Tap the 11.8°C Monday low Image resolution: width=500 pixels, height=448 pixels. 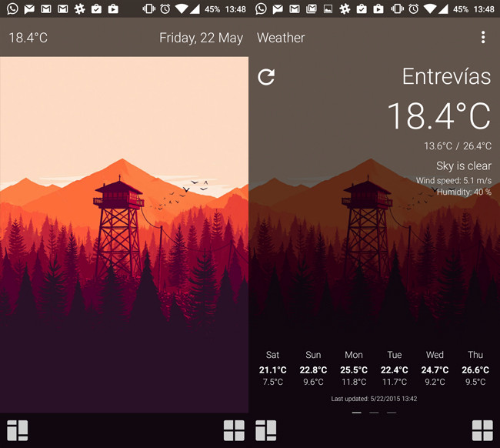[354, 382]
